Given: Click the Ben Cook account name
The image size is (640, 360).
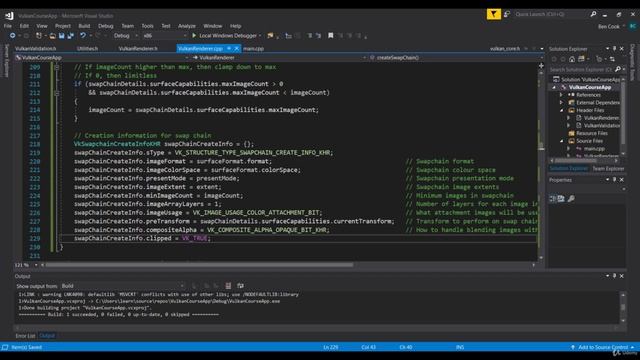Looking at the screenshot, I should pos(609,27).
